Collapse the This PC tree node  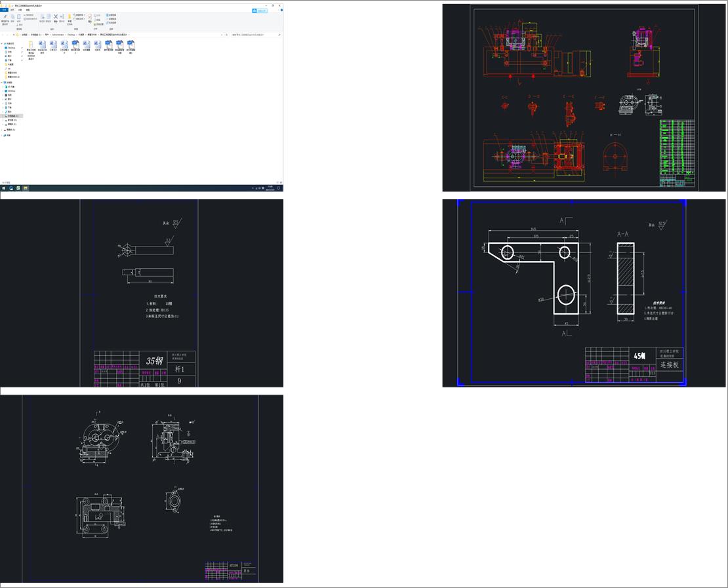point(1,83)
